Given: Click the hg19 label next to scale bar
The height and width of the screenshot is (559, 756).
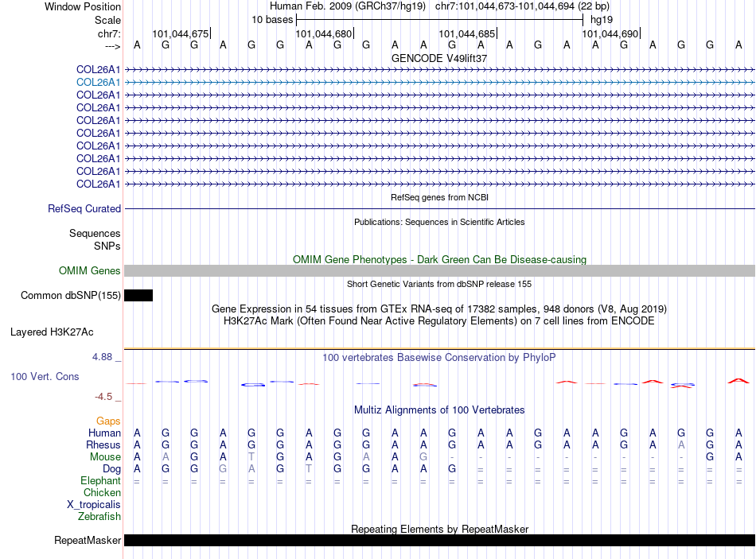Looking at the screenshot, I should [x=602, y=20].
